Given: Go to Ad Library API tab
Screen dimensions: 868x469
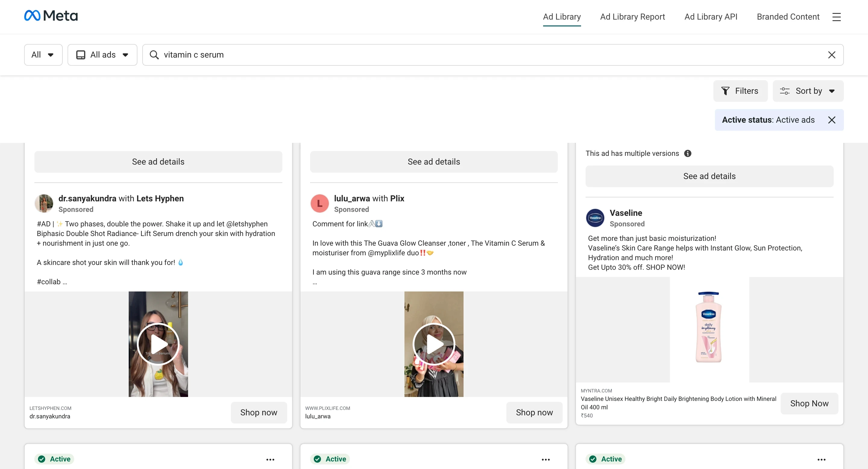Looking at the screenshot, I should [x=711, y=17].
